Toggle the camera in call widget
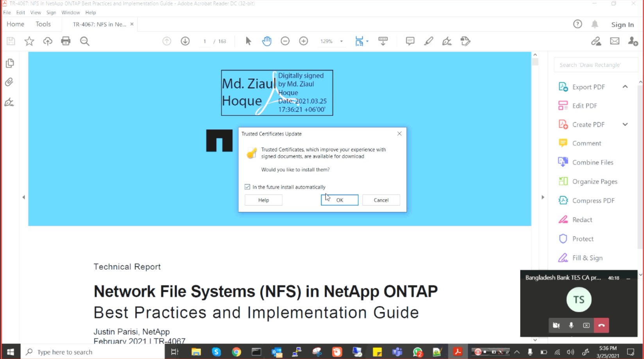This screenshot has height=359, width=644. (556, 325)
